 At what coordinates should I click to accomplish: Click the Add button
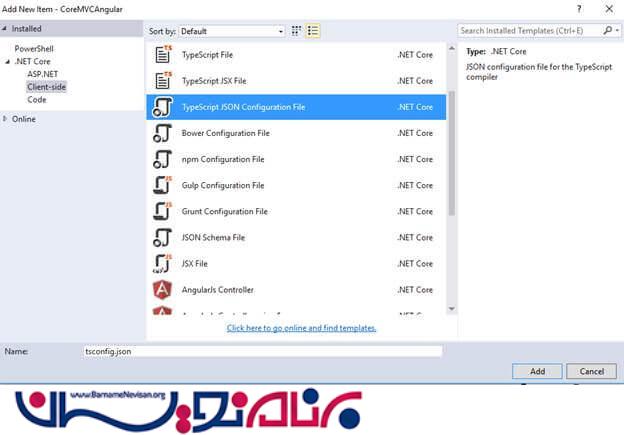tap(537, 371)
